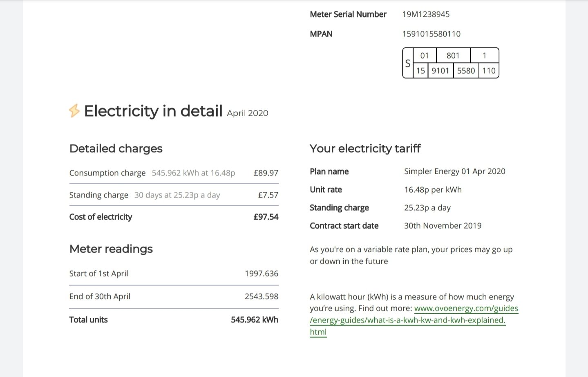Click the Contract start date 30th November 2019

(443, 226)
